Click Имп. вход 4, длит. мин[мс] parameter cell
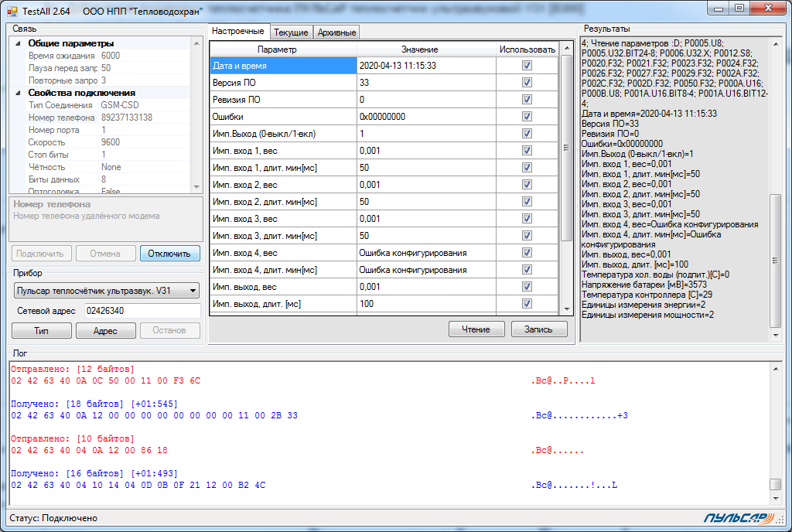This screenshot has width=792, height=532. pos(283,270)
